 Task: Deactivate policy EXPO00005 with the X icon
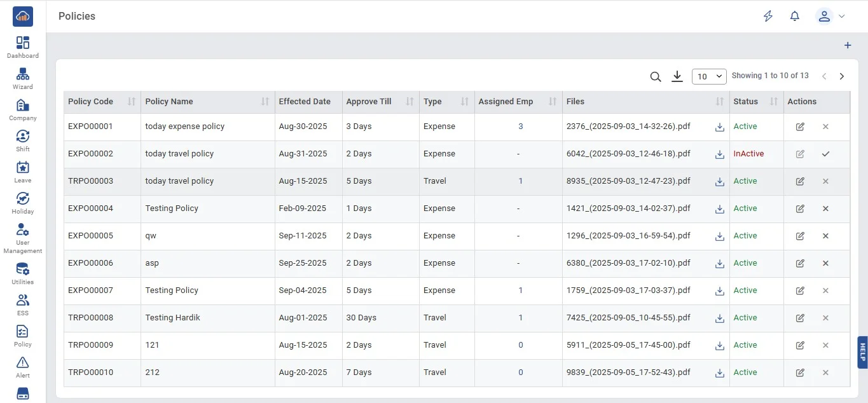[825, 236]
